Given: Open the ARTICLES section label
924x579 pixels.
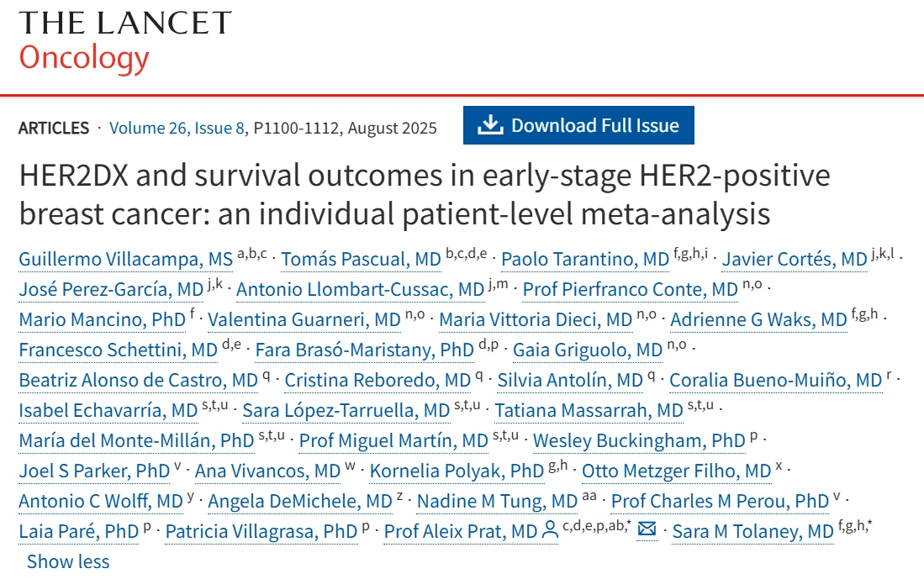Looking at the screenshot, I should click(x=54, y=128).
